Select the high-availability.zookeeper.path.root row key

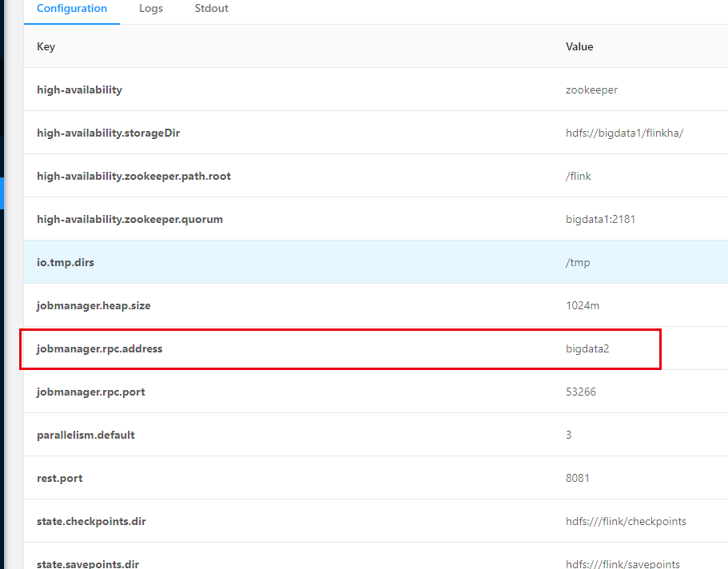133,177
